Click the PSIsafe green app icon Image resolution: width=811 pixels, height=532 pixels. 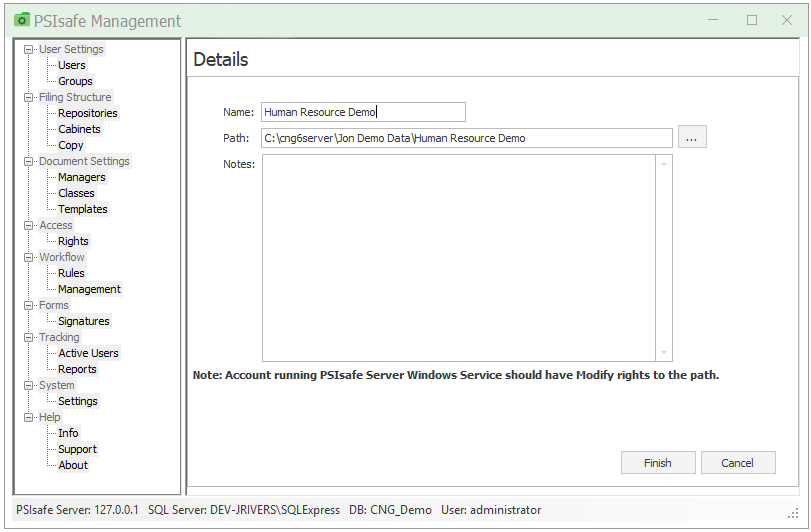click(x=22, y=20)
